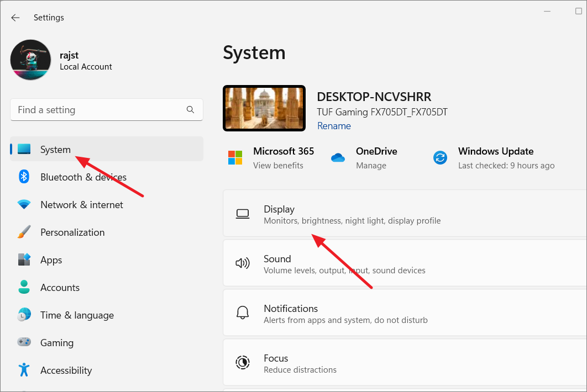Screen dimensions: 587x392
Task: Click the DESKTOP-NCVSHRR computer name
Action: tap(374, 97)
